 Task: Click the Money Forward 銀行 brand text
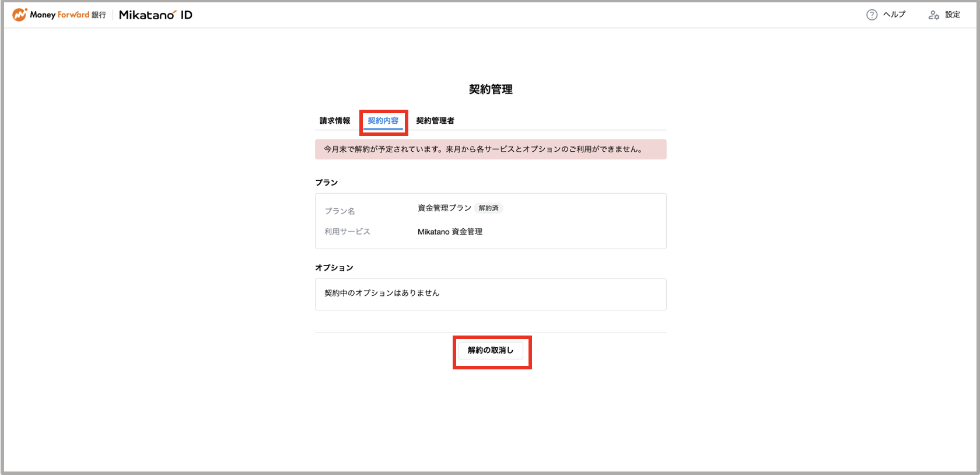(68, 15)
